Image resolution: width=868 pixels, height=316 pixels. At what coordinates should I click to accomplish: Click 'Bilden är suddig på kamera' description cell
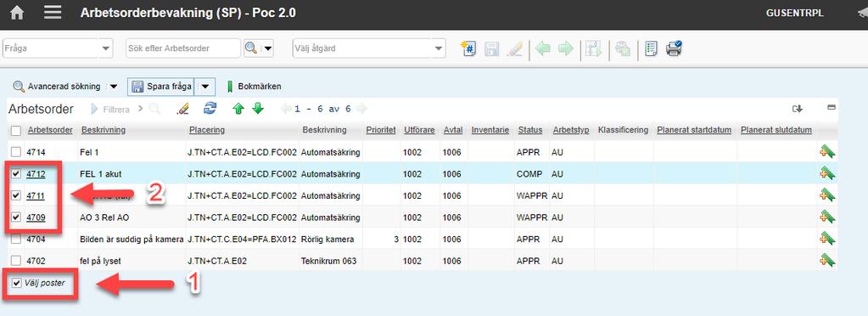click(132, 240)
